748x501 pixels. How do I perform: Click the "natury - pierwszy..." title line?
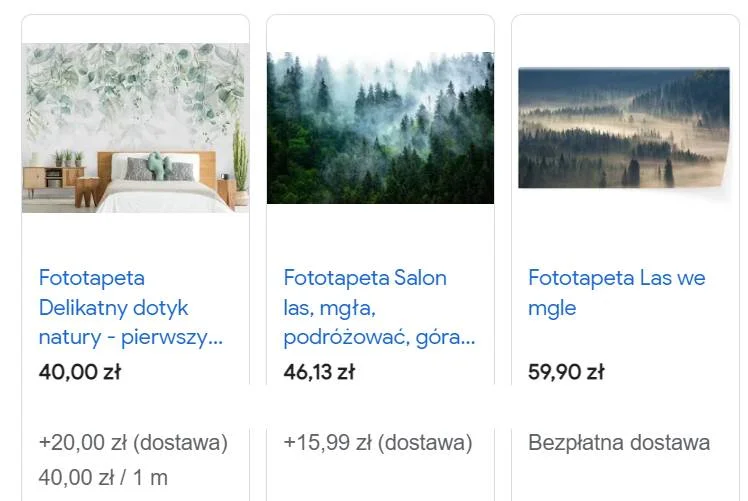coord(131,337)
